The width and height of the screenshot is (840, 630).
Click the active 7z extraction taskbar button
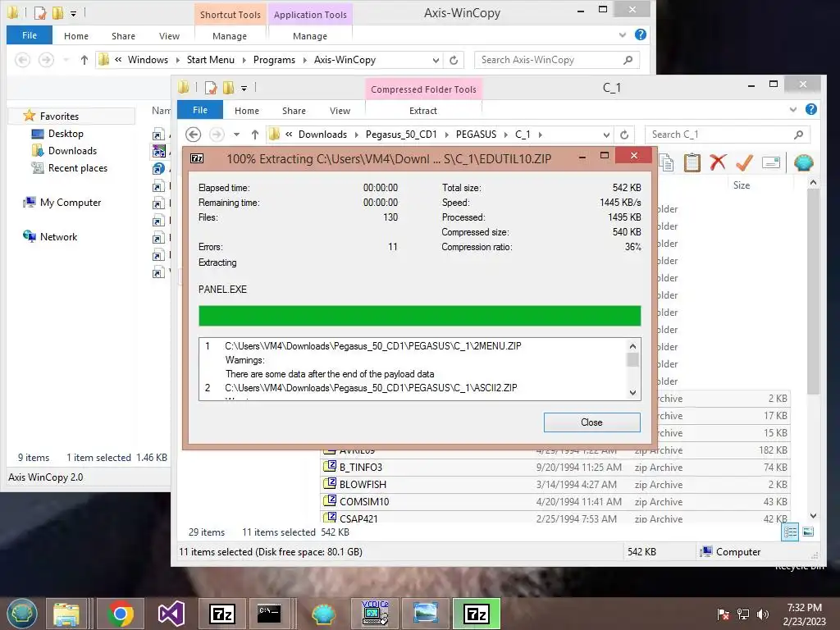click(477, 614)
